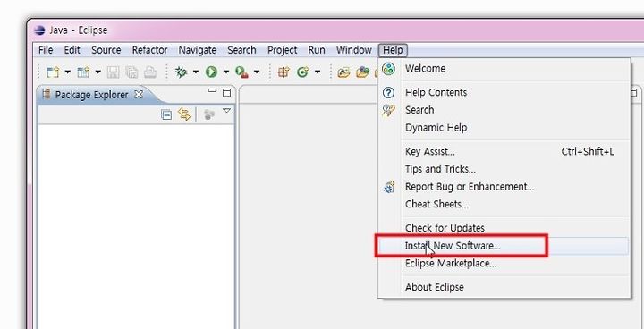Select Cheat Sheets... menu item

point(504,204)
